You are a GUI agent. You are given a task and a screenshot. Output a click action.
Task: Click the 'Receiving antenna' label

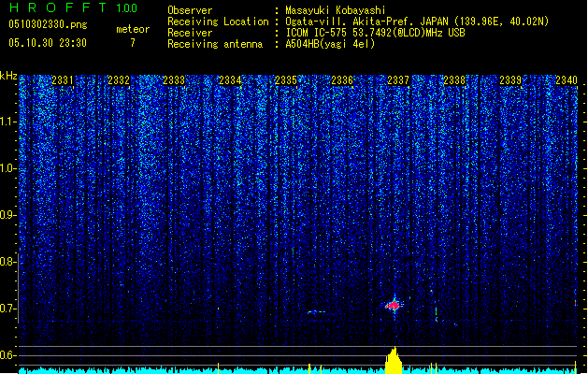(215, 44)
